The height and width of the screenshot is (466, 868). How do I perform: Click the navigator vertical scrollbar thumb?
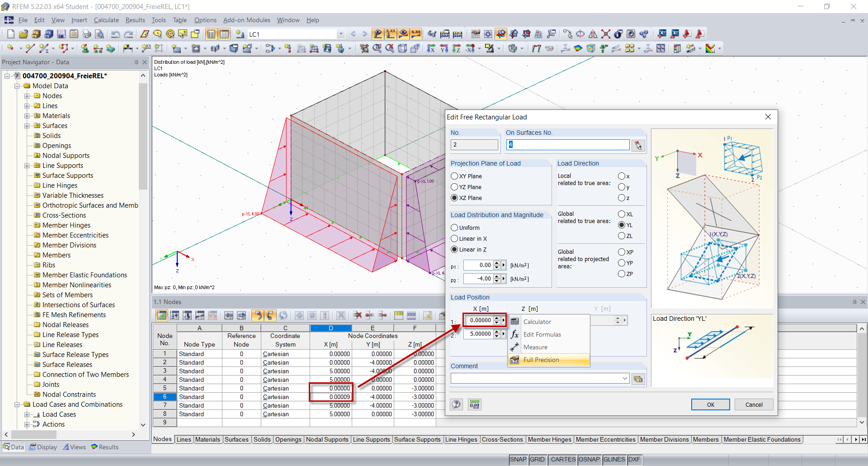click(x=143, y=136)
